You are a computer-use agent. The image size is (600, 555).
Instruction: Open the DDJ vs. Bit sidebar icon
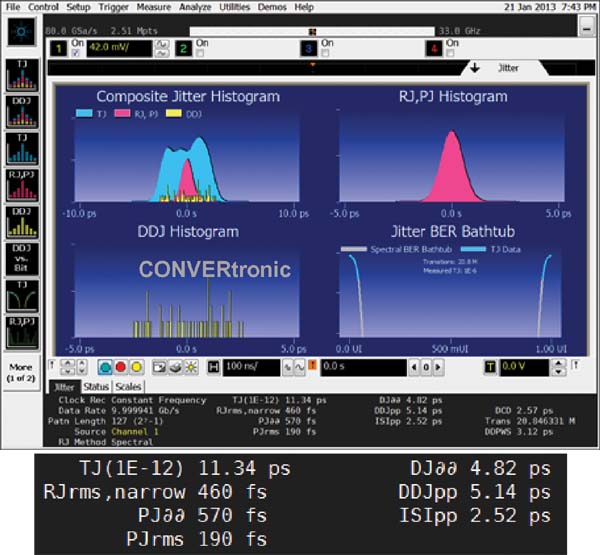click(22, 259)
